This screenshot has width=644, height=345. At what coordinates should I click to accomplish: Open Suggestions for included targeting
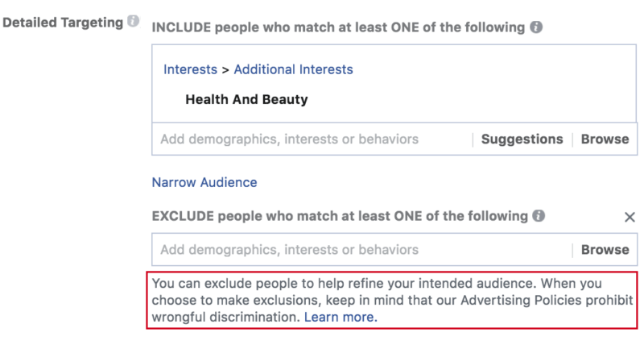click(x=522, y=139)
